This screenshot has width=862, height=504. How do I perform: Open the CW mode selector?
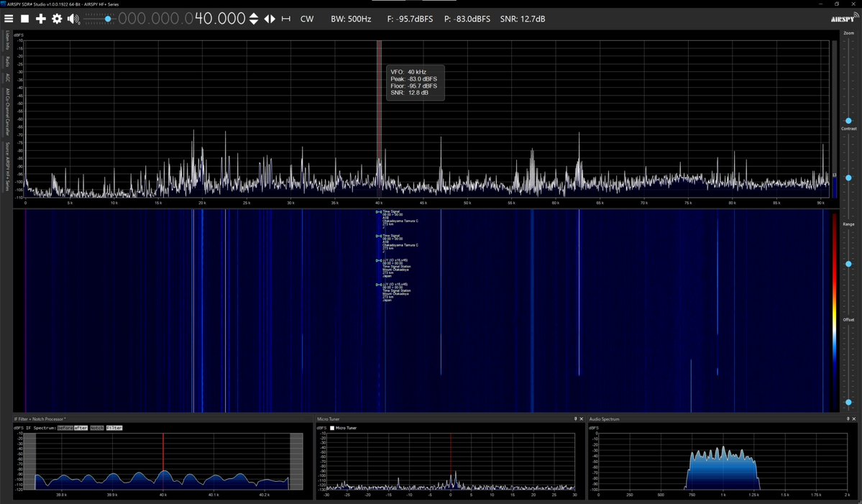307,19
